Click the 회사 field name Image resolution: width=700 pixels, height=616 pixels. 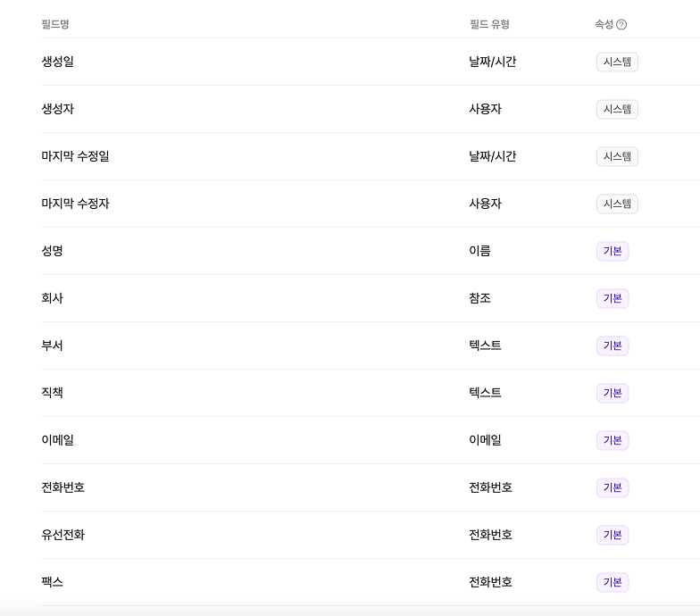[53, 298]
